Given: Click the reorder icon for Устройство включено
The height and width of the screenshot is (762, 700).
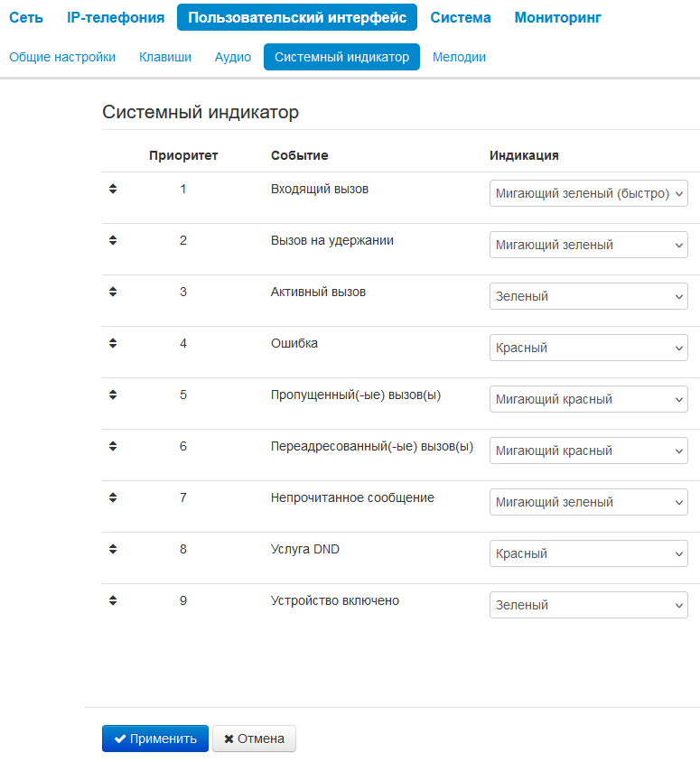Looking at the screenshot, I should pyautogui.click(x=113, y=600).
